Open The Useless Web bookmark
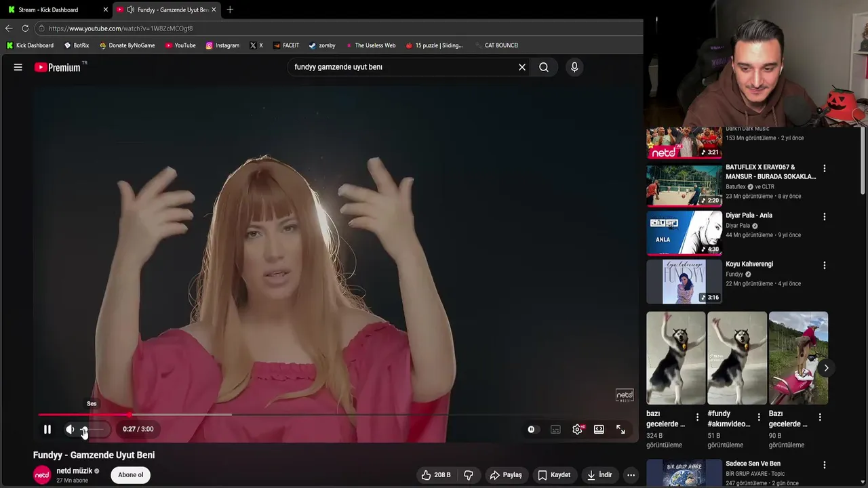Viewport: 868px width, 488px height. [x=370, y=45]
